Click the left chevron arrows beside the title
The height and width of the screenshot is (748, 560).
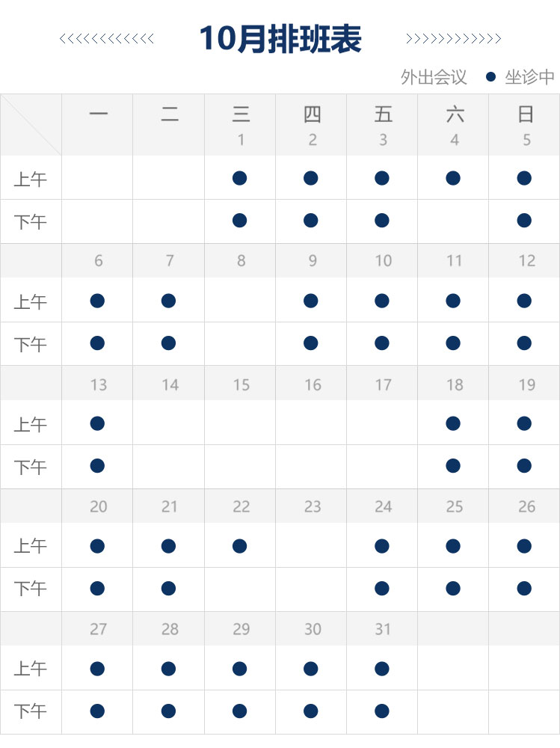pyautogui.click(x=106, y=39)
